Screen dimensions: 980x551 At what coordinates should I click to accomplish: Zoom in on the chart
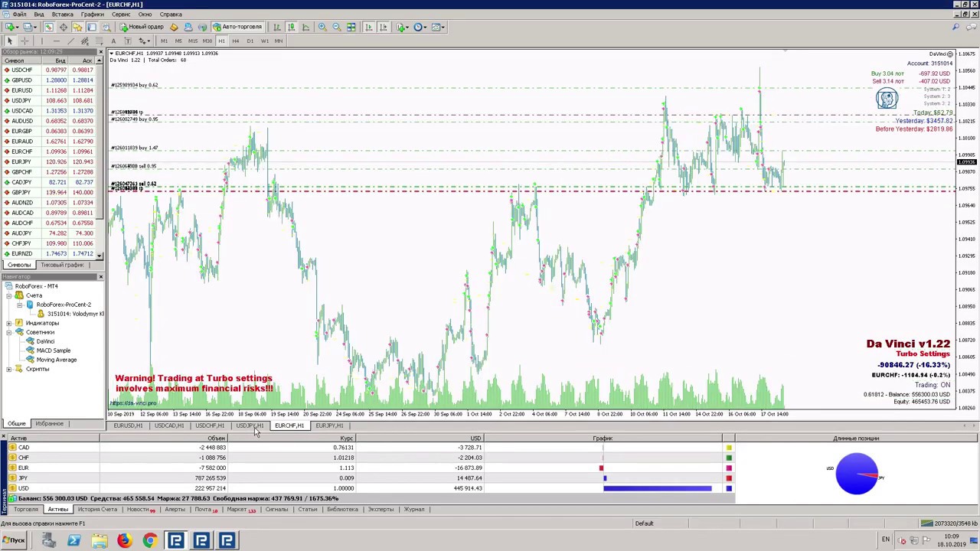322,27
